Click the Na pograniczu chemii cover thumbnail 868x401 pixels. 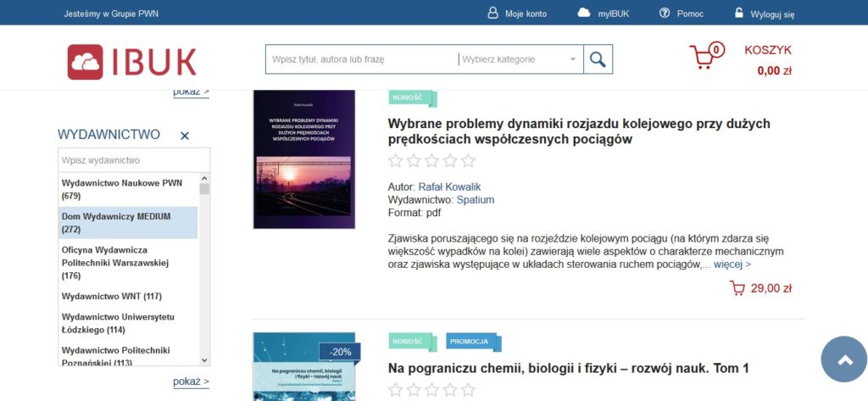point(304,366)
